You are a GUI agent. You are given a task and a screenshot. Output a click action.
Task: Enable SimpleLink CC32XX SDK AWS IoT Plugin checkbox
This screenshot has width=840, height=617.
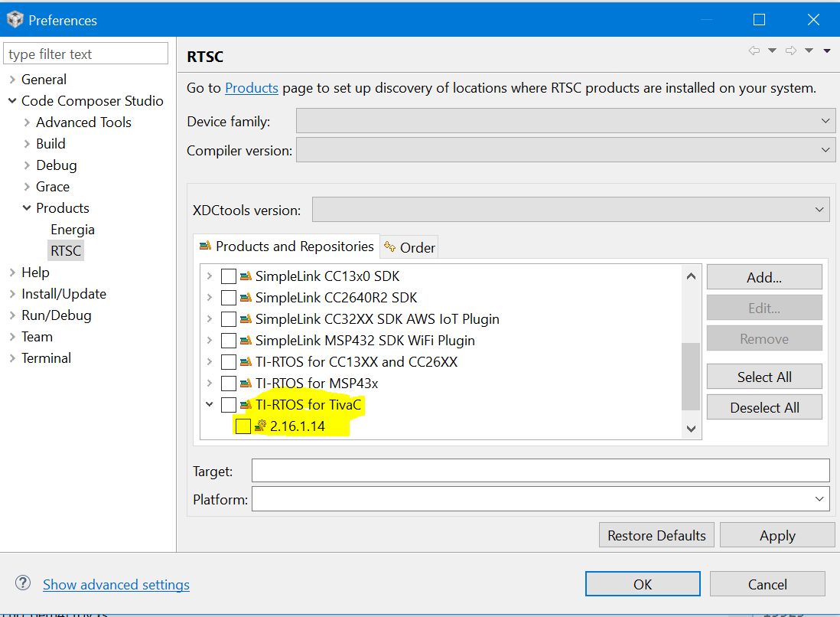pos(229,319)
